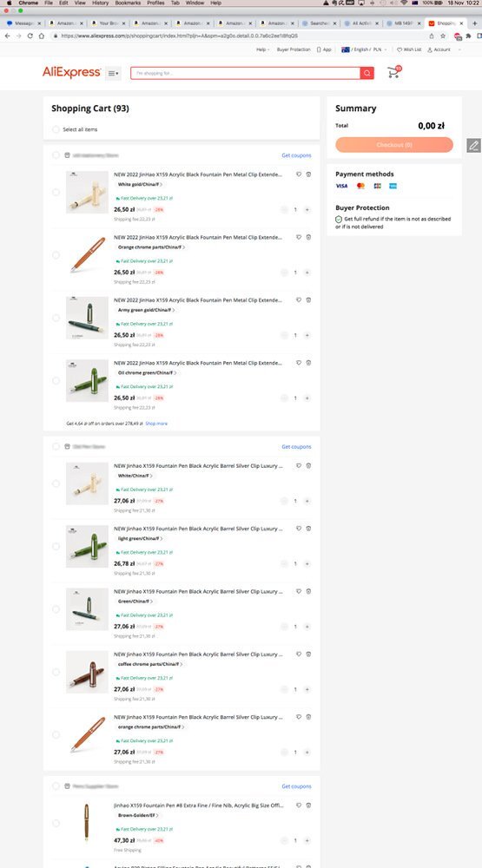Click the red search magnifier button

pos(366,73)
